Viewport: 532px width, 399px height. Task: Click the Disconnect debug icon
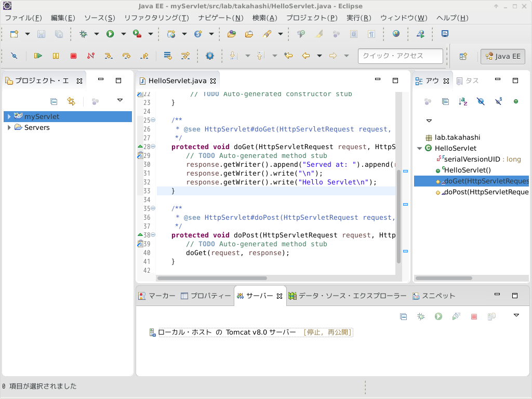click(x=90, y=56)
